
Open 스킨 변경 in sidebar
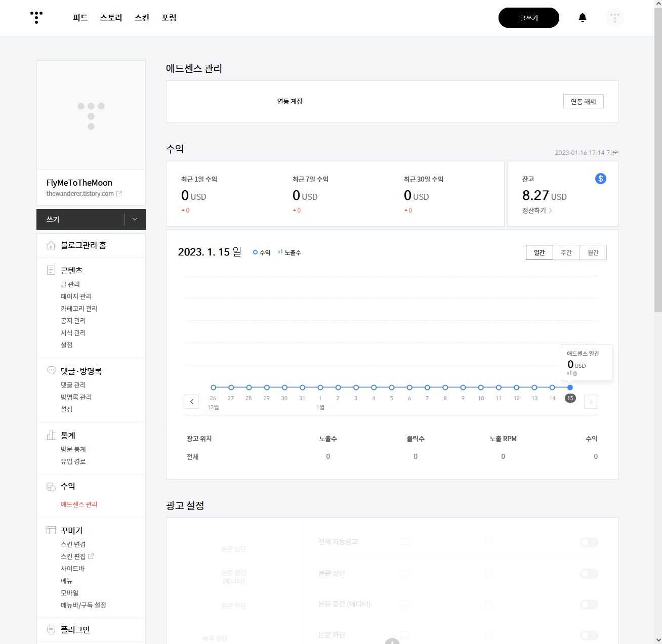(x=73, y=544)
